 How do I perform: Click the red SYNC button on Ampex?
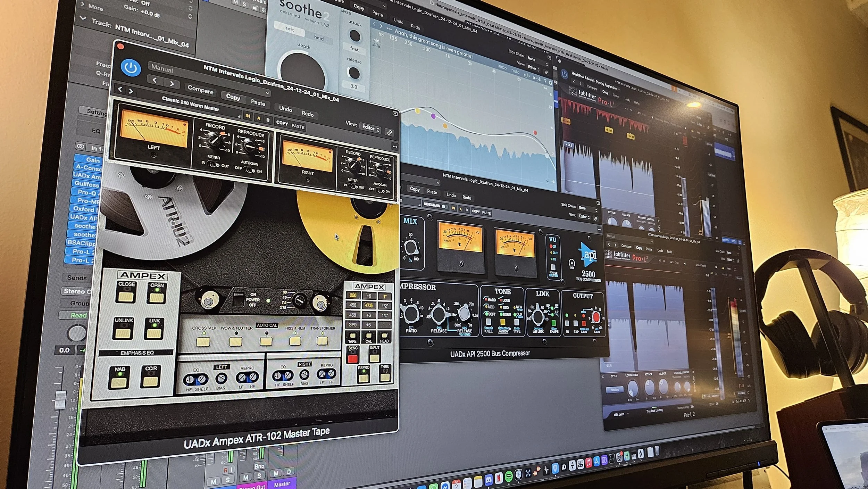tap(352, 359)
